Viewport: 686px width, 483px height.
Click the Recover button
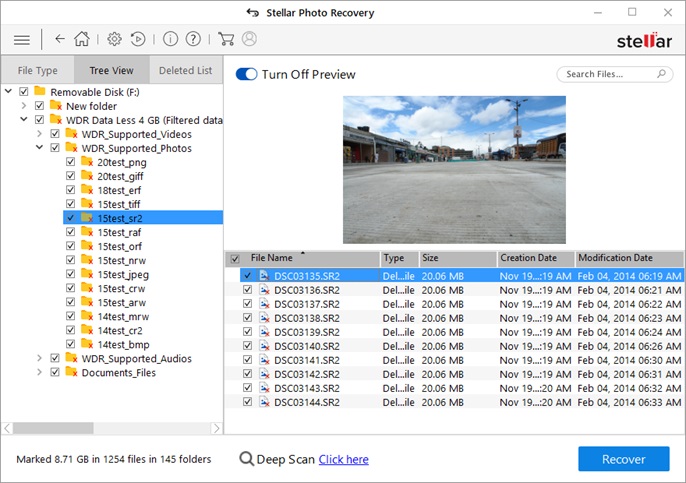click(623, 459)
